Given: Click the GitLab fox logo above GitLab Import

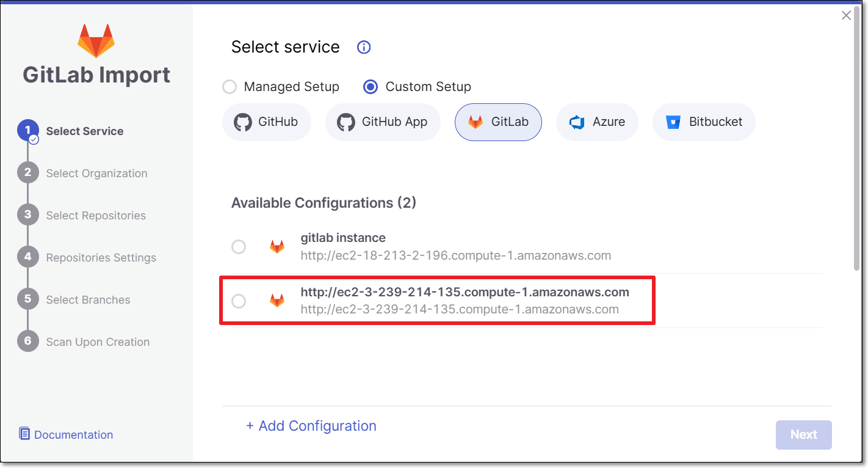Looking at the screenshot, I should [x=96, y=41].
